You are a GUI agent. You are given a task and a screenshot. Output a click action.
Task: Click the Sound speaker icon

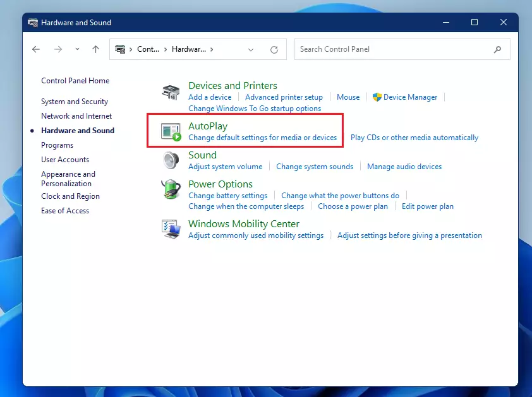pos(171,160)
